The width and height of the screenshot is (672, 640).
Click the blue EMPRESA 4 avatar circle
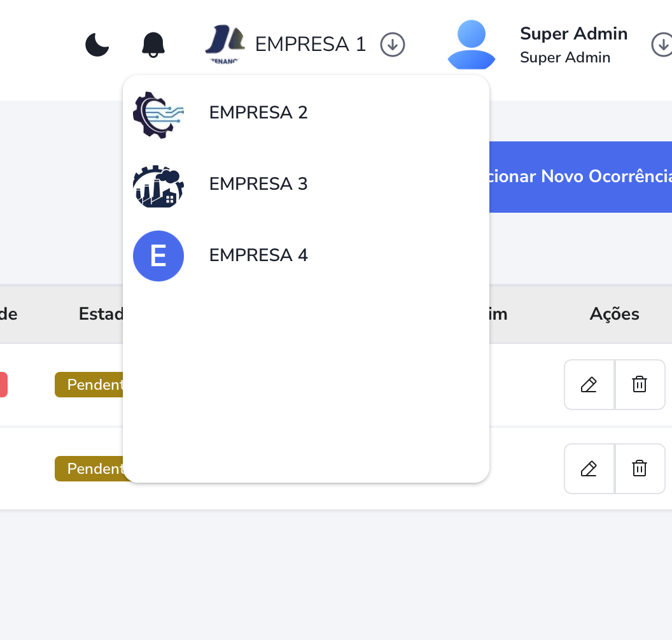coord(158,256)
